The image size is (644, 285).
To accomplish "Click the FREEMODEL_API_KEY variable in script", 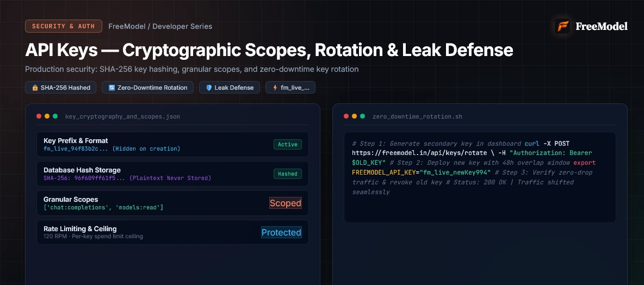I will pos(382,172).
